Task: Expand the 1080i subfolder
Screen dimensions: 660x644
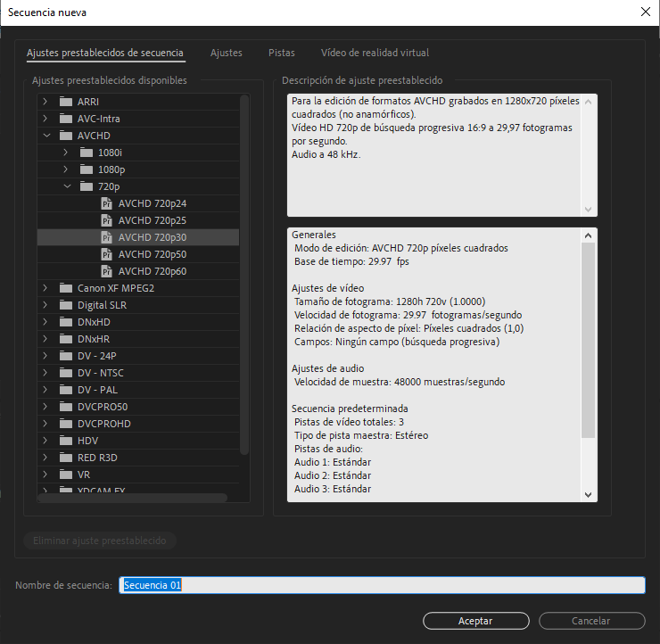Action: point(66,153)
